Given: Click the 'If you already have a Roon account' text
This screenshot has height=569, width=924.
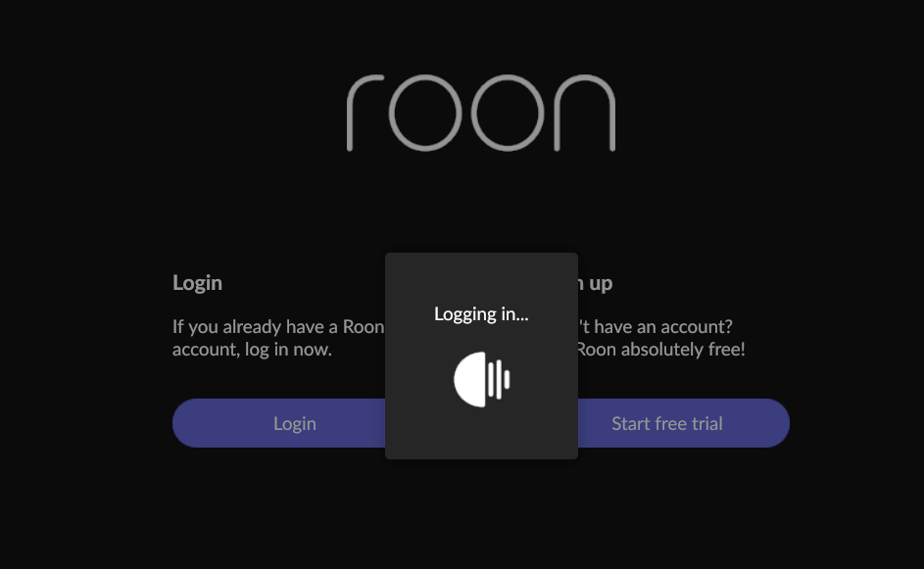Looking at the screenshot, I should [x=278, y=338].
